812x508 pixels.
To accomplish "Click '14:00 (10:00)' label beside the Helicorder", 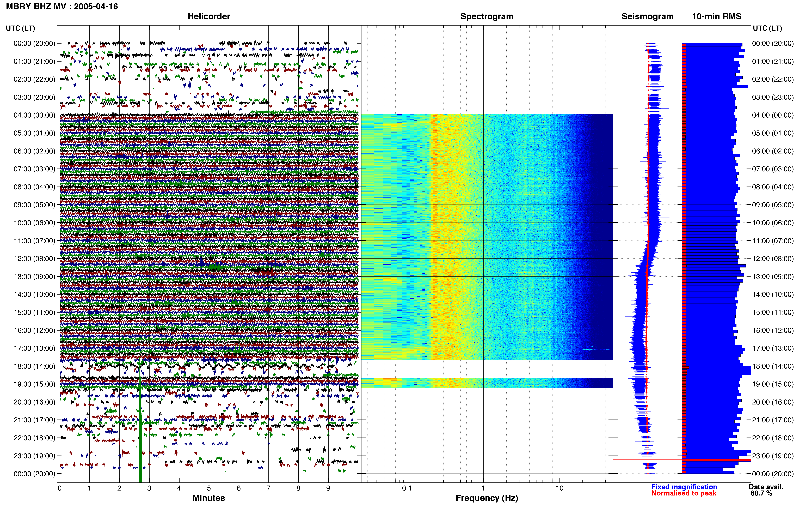I will click(34, 295).
